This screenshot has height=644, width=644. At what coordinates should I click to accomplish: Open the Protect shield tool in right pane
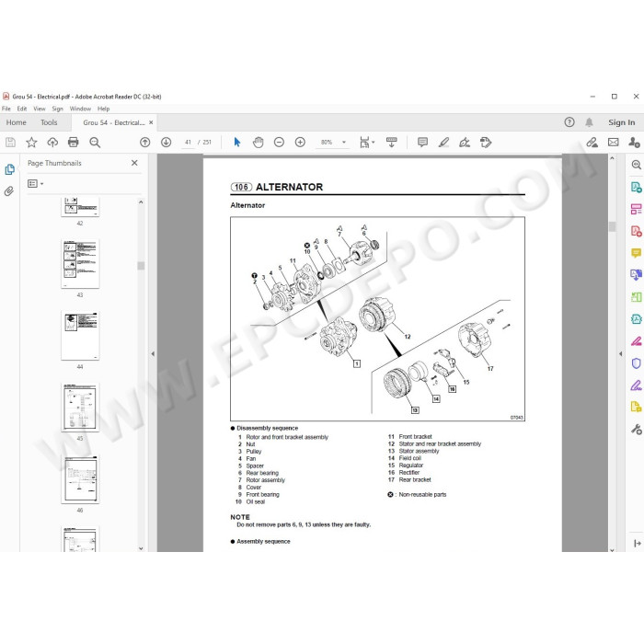637,363
